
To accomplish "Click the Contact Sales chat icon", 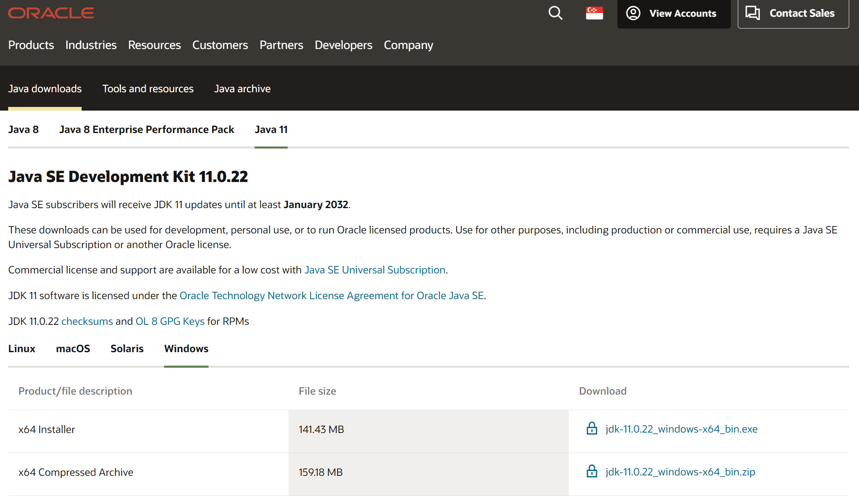I will (753, 12).
